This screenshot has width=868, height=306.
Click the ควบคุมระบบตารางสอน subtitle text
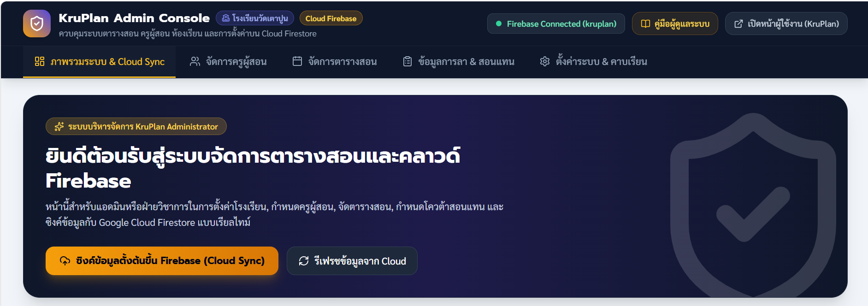(188, 34)
